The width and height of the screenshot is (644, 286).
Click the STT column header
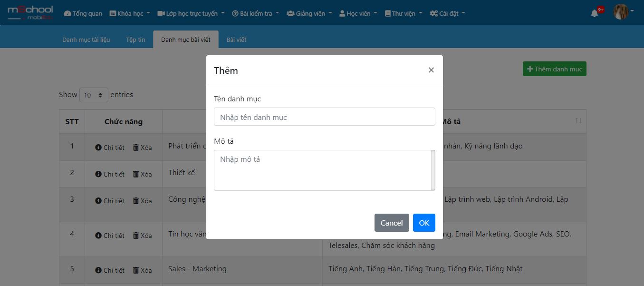click(x=72, y=121)
